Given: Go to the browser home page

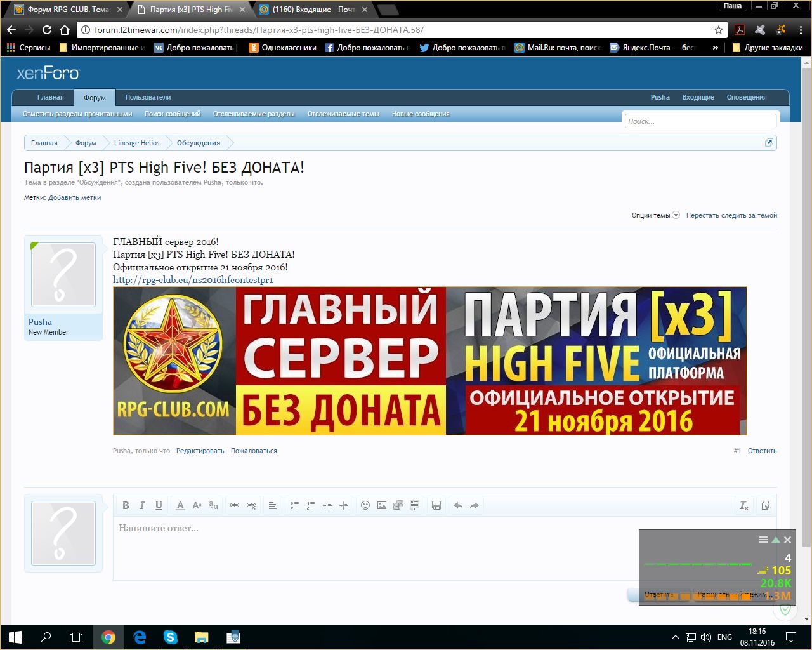Looking at the screenshot, I should point(65,30).
